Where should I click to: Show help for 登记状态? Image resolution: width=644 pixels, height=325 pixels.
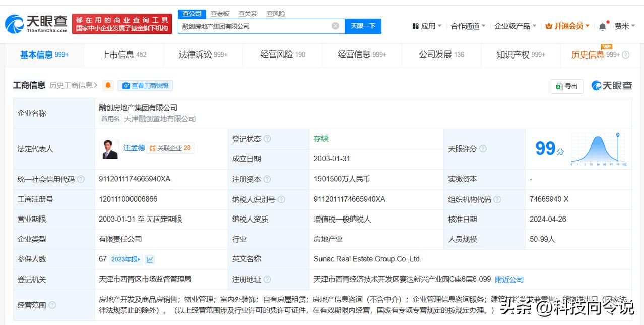(x=267, y=139)
